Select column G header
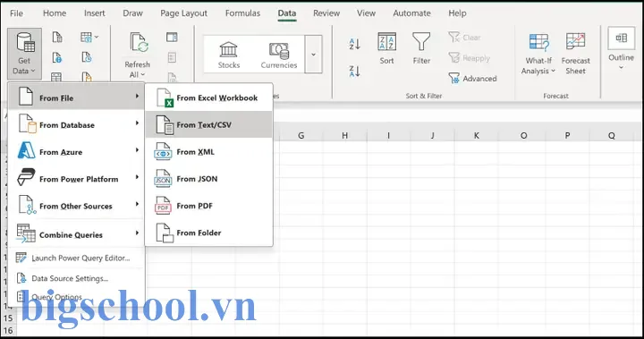 click(x=301, y=135)
